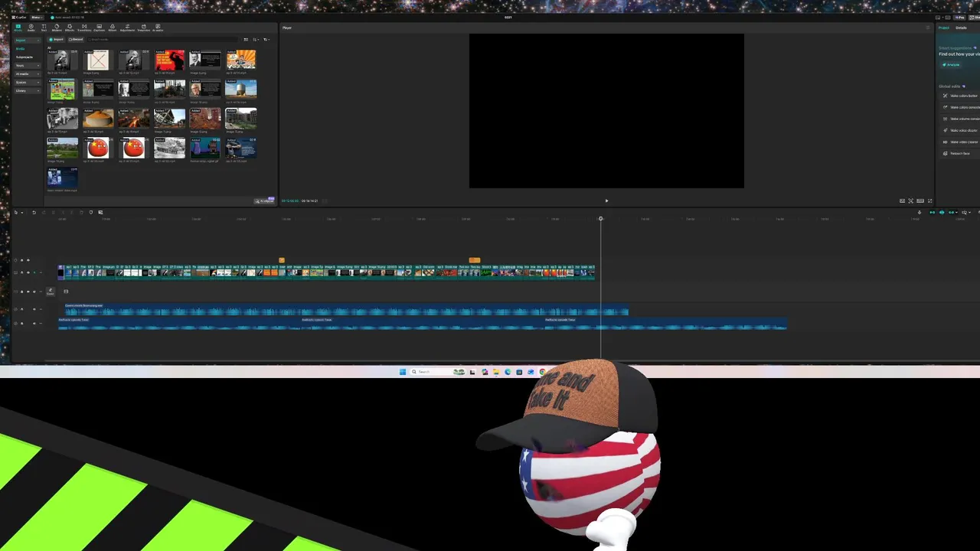Select Subprojects in left sidebar
This screenshot has width=980, height=551.
click(x=24, y=57)
